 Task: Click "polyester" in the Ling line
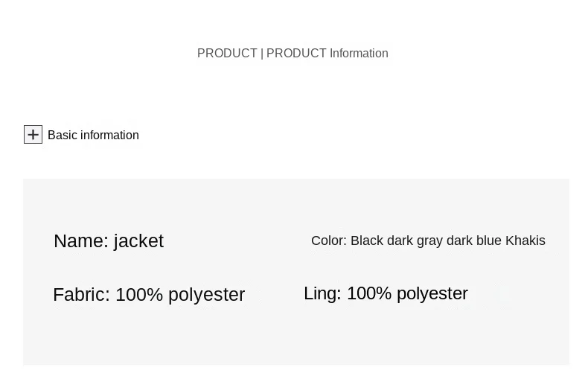tap(432, 293)
